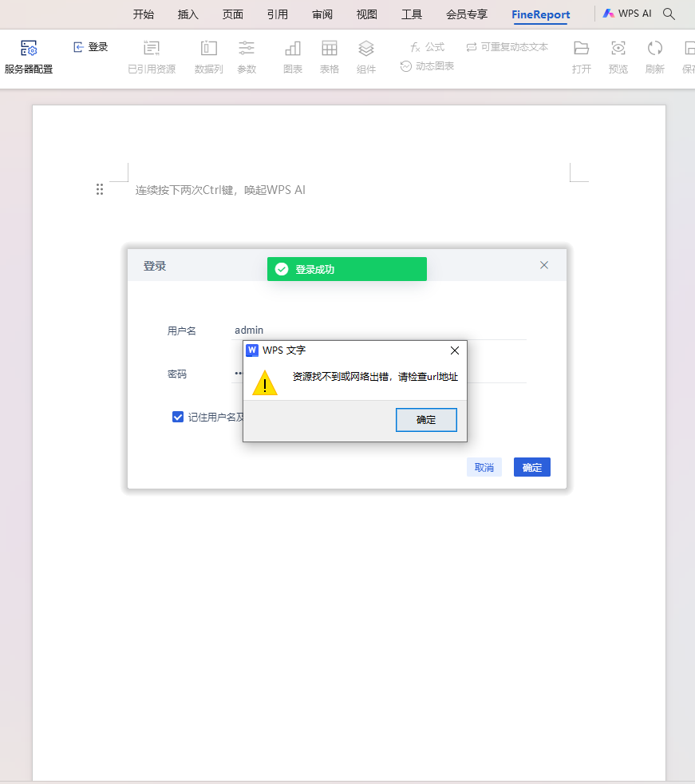Image resolution: width=695 pixels, height=784 pixels.
Task: Click the 动态图表 dynamic chart tool
Action: pos(427,66)
